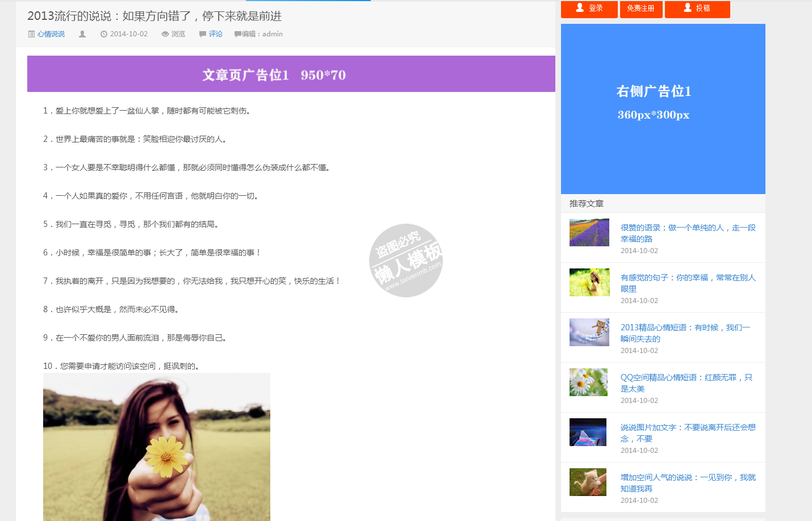This screenshot has width=812, height=521.
Task: Click the author person icon in article meta
Action: [82, 34]
